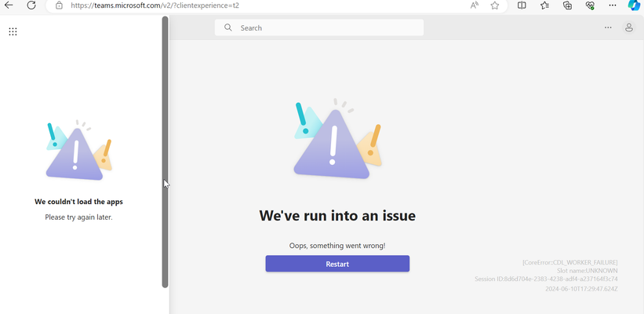Reload the Teams page
644x314 pixels.
point(31,5)
